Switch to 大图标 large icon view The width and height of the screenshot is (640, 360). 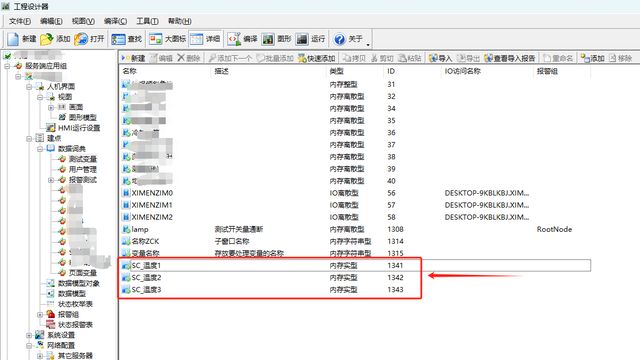point(156,39)
